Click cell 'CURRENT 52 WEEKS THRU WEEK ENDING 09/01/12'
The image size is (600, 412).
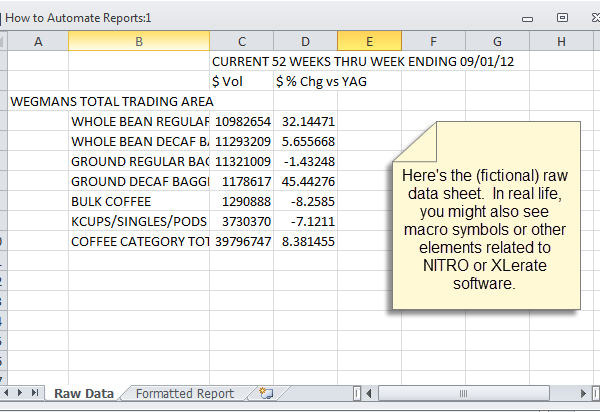pos(363,61)
